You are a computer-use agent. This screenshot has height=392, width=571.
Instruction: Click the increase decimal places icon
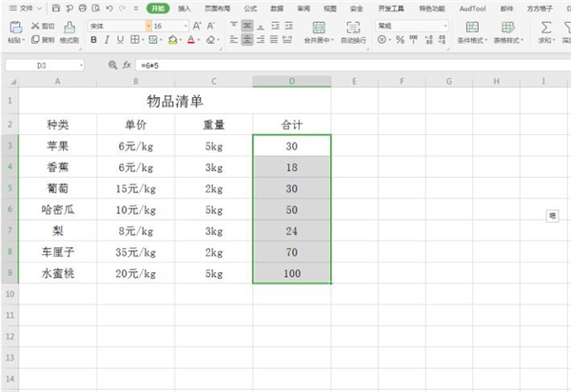pyautogui.click(x=429, y=40)
